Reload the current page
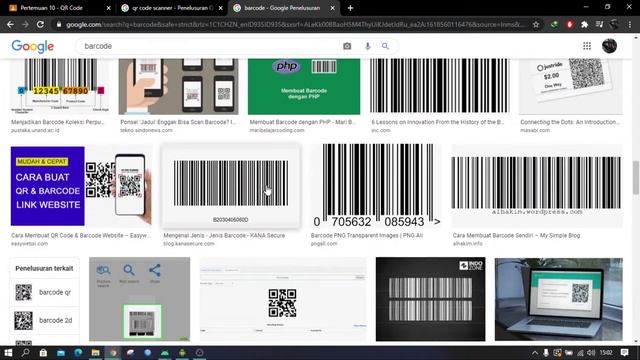Viewport: 640px width, 360px height. point(40,24)
